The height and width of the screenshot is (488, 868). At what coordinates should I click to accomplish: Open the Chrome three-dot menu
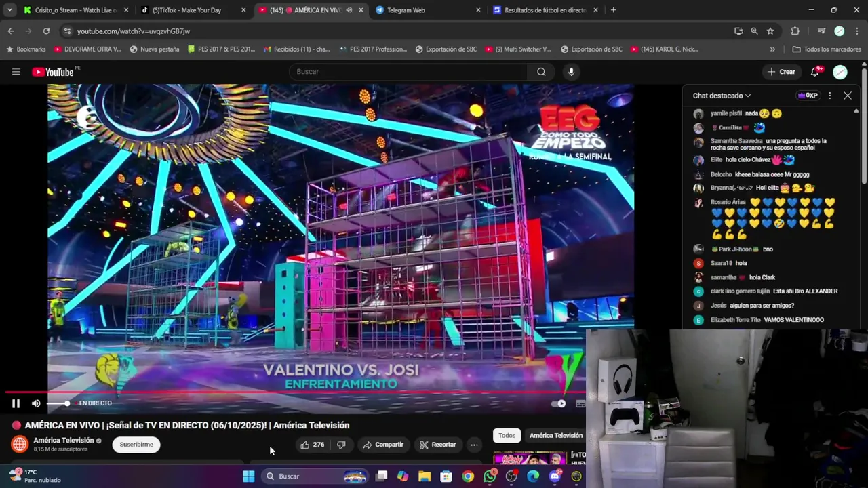click(x=856, y=31)
